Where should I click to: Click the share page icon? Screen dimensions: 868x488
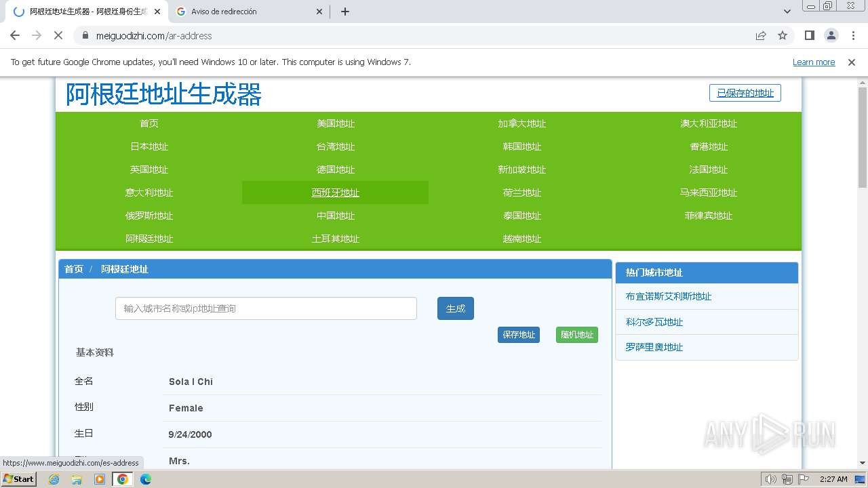click(761, 35)
